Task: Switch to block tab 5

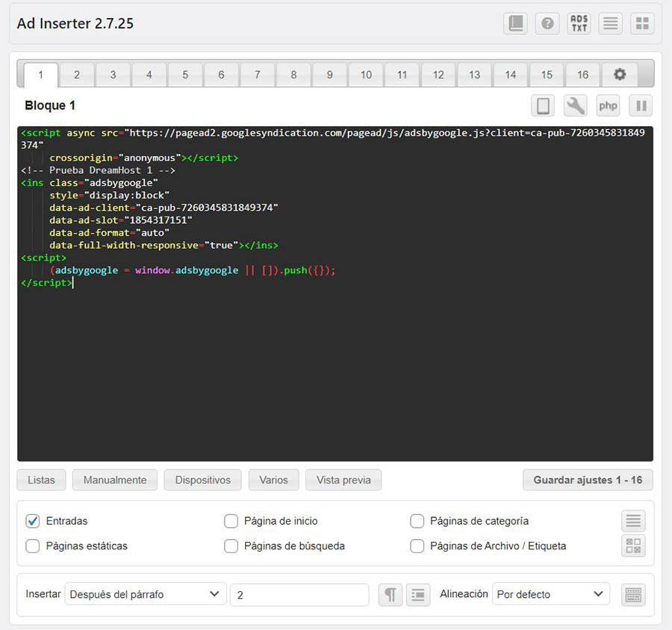Action: (x=185, y=75)
